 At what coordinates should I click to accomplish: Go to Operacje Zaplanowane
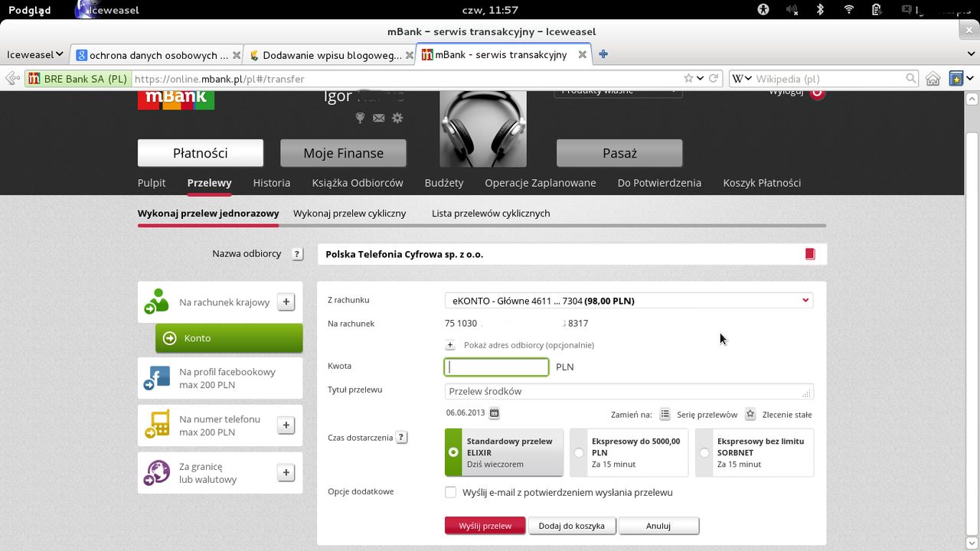point(541,183)
